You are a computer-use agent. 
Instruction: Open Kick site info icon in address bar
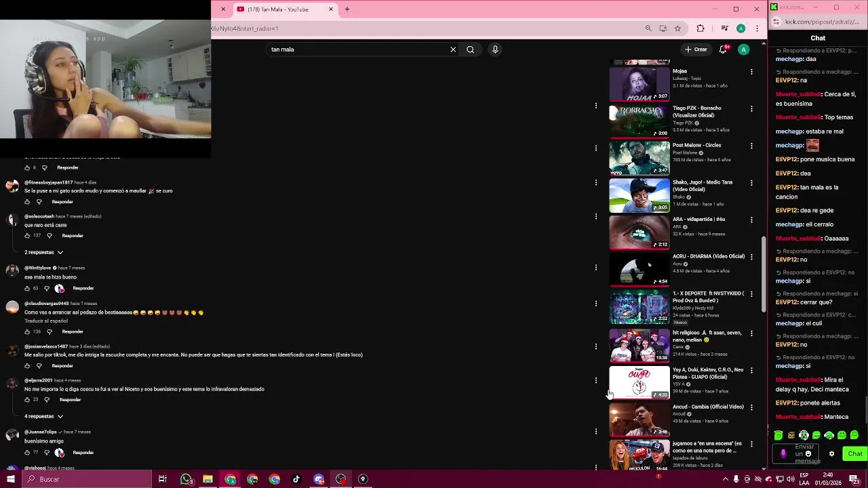click(x=776, y=22)
